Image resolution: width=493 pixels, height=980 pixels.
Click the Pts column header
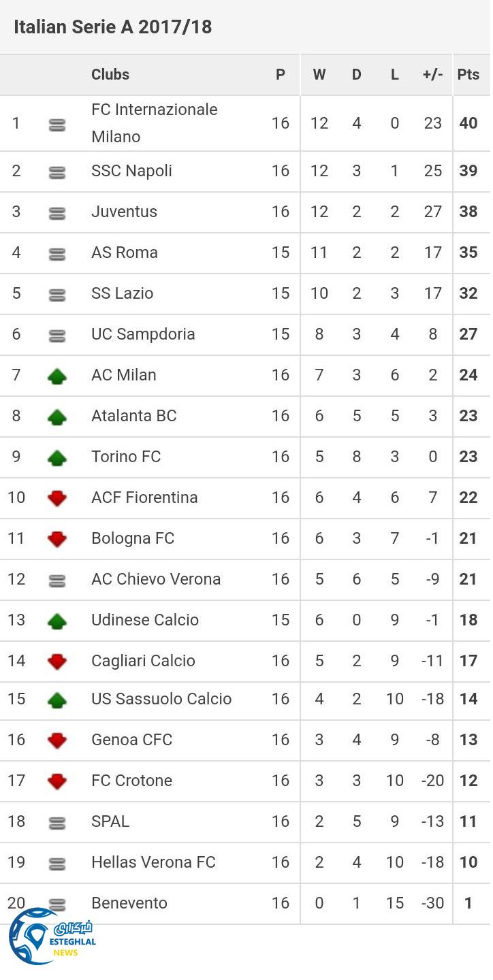(x=468, y=75)
